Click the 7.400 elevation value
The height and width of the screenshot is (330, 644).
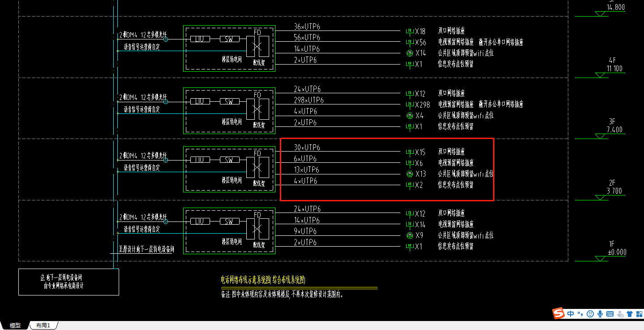click(x=614, y=130)
